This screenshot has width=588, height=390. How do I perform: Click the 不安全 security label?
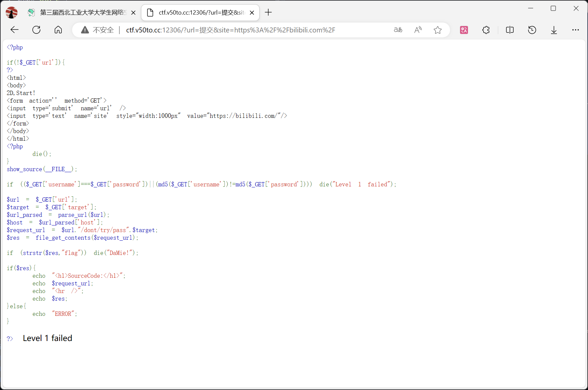(x=103, y=30)
